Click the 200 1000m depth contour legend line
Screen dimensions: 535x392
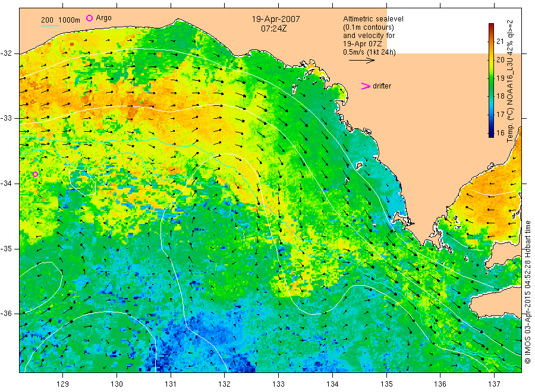50,26
